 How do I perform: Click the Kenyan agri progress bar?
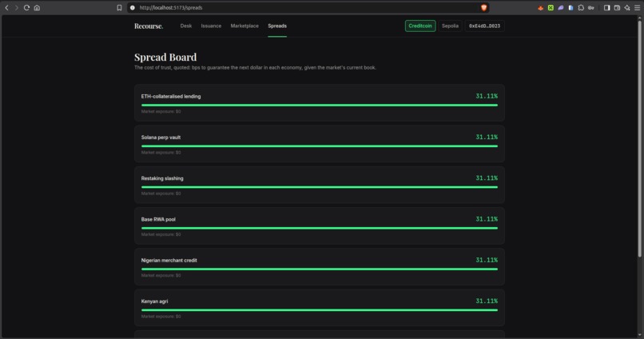[320, 310]
